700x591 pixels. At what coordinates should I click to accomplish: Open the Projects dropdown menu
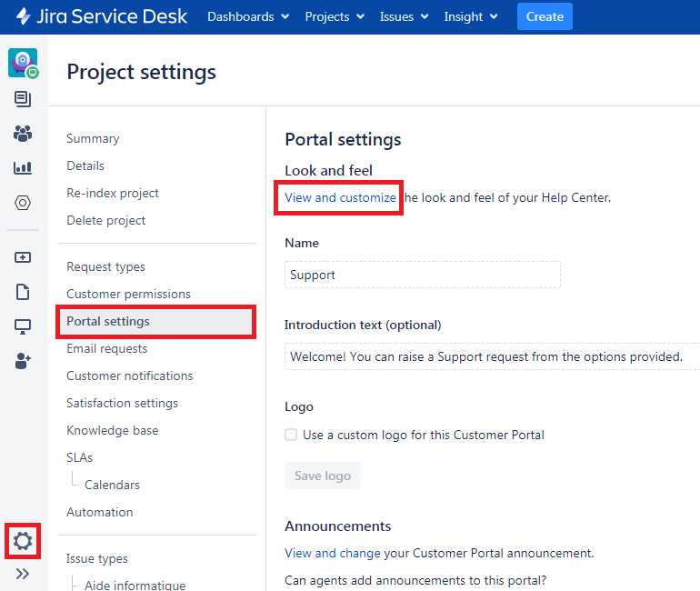pyautogui.click(x=335, y=16)
